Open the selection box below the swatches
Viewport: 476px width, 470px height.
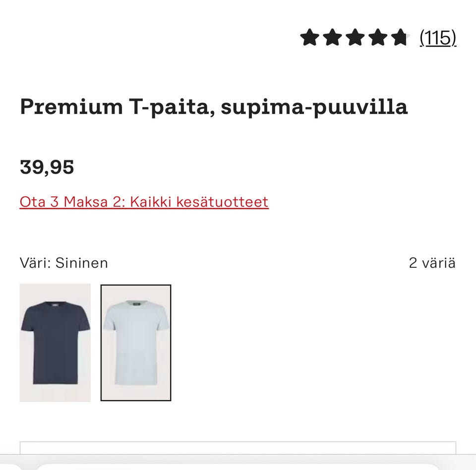click(x=238, y=448)
